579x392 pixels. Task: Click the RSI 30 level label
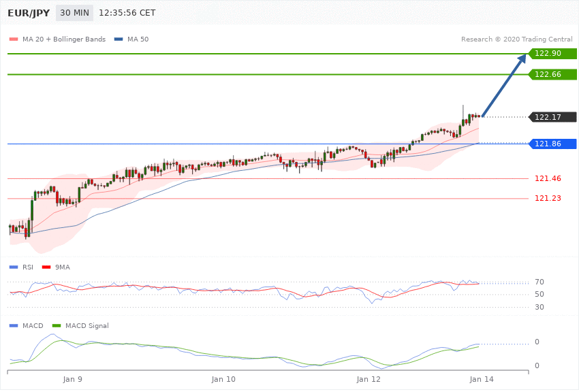pos(539,307)
